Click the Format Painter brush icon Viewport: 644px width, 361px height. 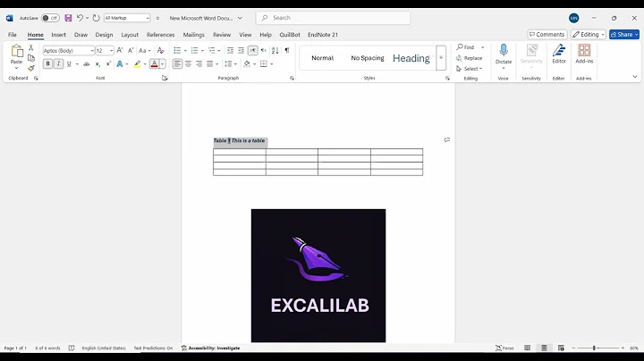tap(30, 68)
